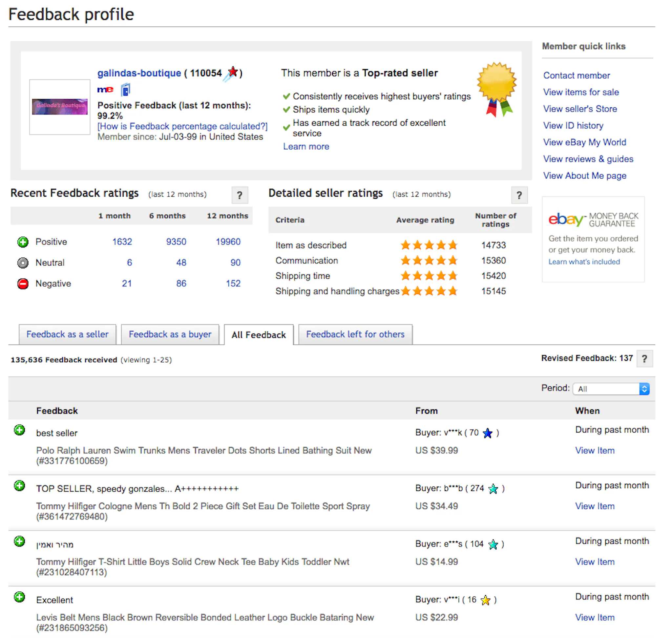The width and height of the screenshot is (672, 638).
Task: Click the star icon next to buyer v***k
Action: (488, 433)
